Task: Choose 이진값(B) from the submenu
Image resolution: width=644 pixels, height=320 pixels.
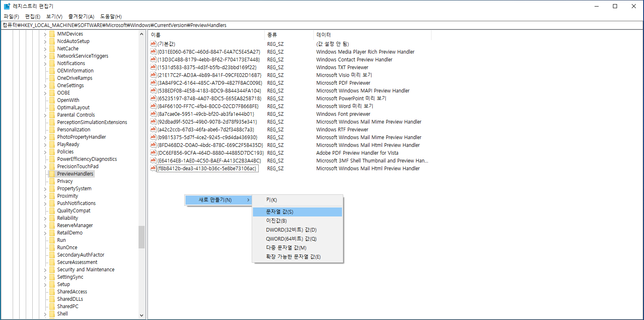Action: click(297, 221)
